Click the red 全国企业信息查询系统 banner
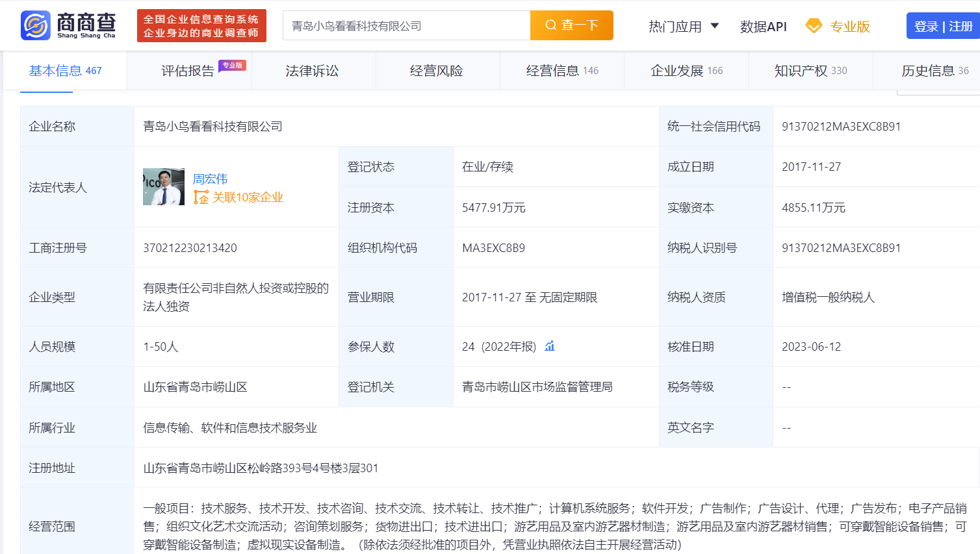Viewport: 980px width, 554px height. click(x=201, y=26)
